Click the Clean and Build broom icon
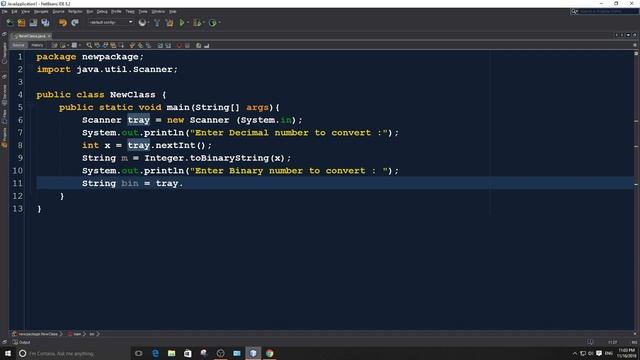640x360 pixels. tap(169, 23)
